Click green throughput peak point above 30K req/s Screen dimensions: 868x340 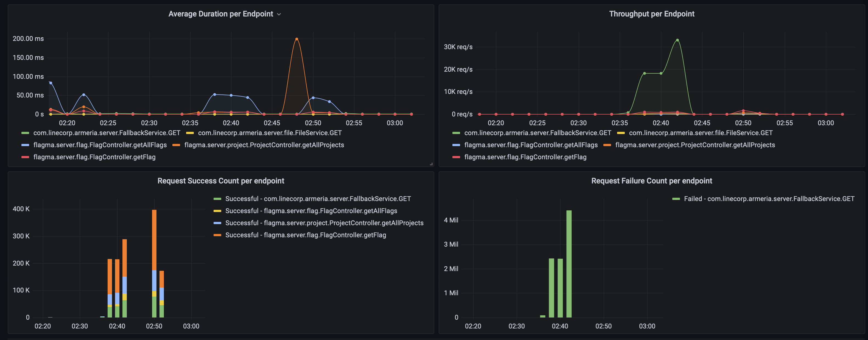point(677,40)
